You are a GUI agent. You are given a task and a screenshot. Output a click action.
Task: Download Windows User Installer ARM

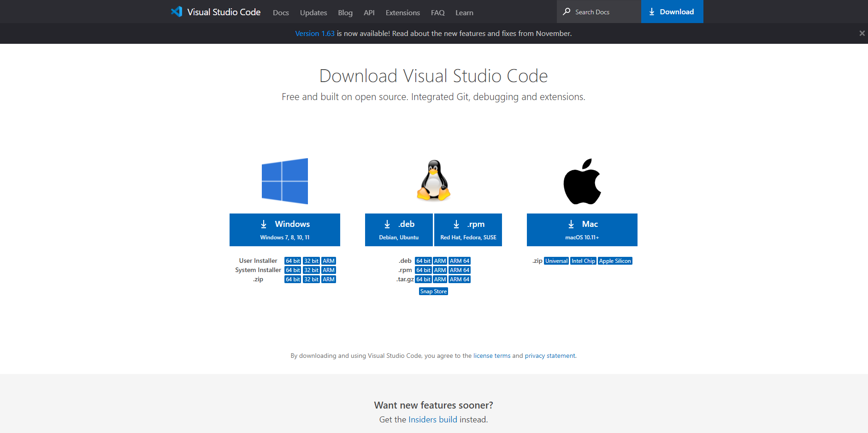329,261
